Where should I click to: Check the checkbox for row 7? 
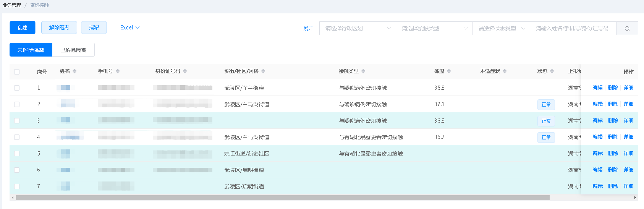point(17,186)
